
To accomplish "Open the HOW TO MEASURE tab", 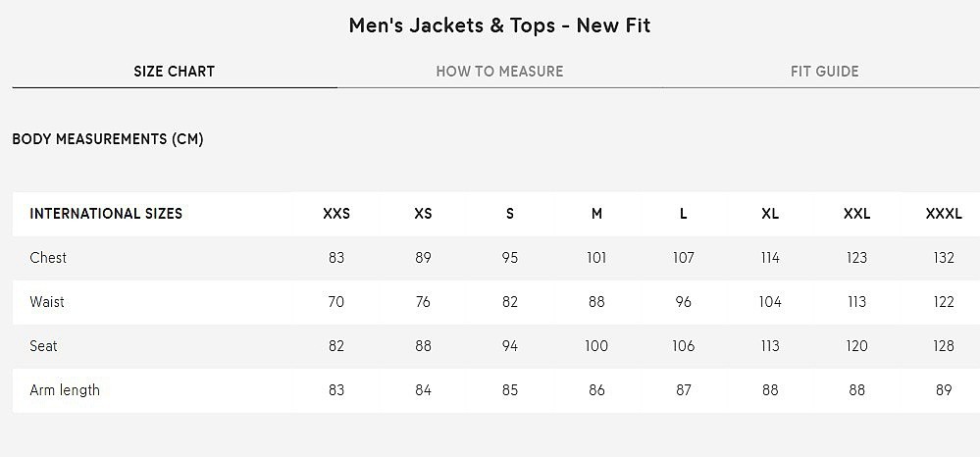I will 499,72.
